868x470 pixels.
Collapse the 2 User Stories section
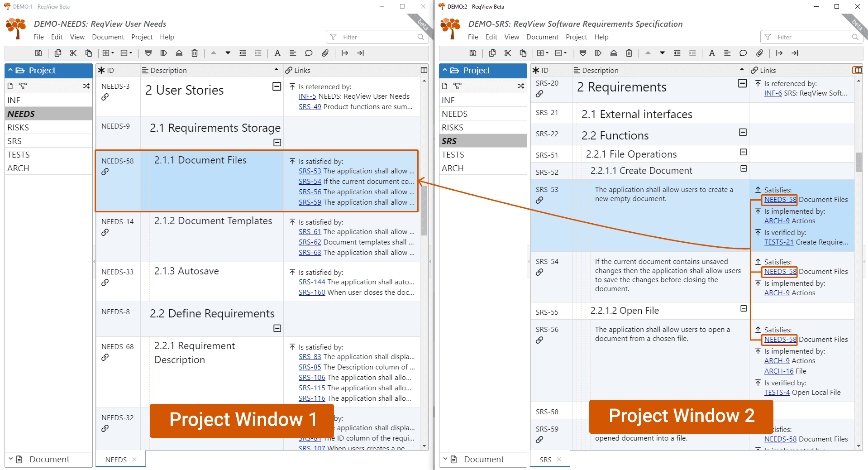pyautogui.click(x=277, y=86)
